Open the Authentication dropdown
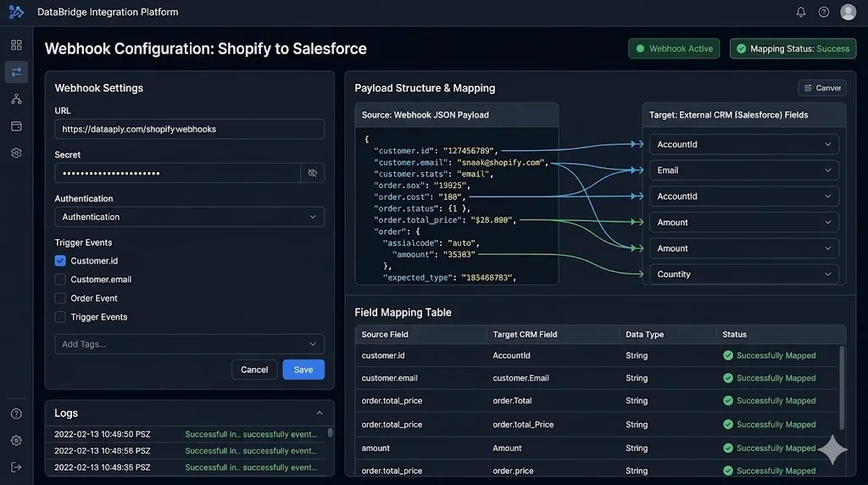This screenshot has height=485, width=868. pyautogui.click(x=189, y=217)
